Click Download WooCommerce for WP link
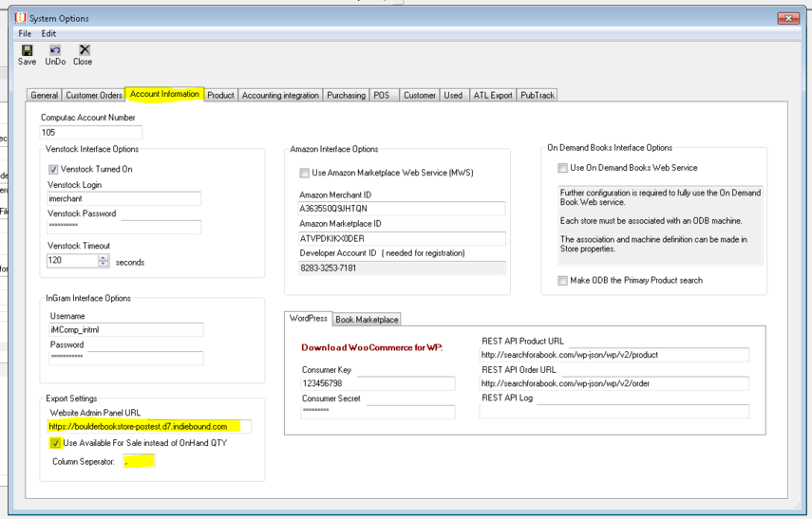The height and width of the screenshot is (519, 812). pos(372,347)
